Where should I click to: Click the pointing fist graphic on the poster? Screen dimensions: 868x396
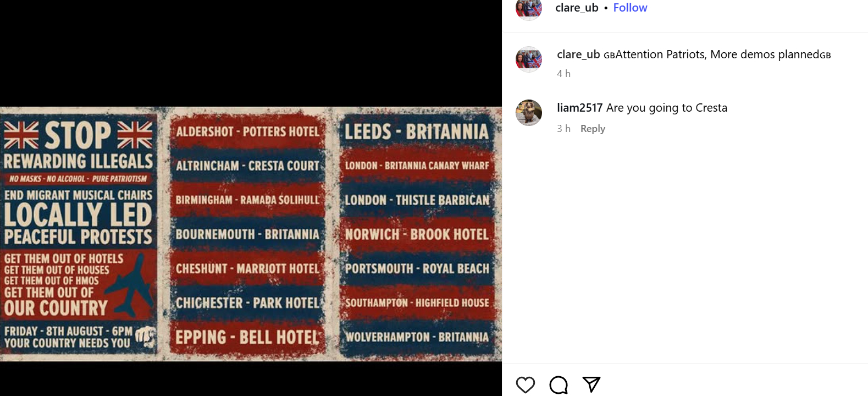click(x=146, y=337)
